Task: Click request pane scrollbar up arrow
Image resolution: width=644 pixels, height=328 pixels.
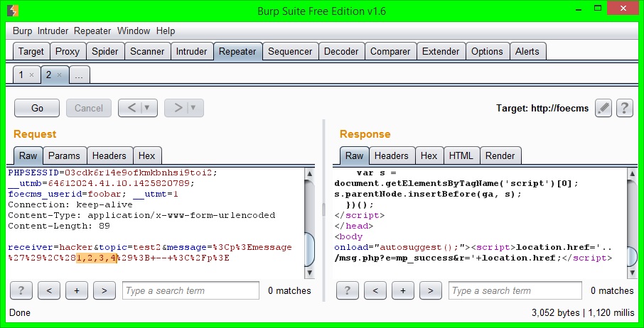Action: [310, 174]
